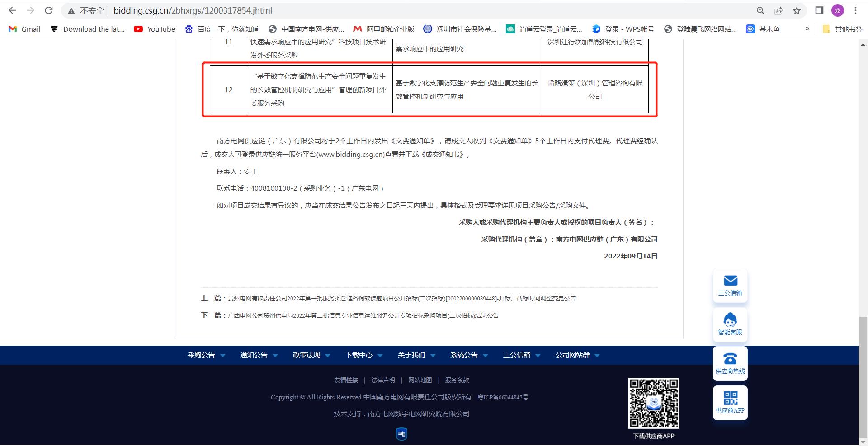Select the 联系人：安工 line
This screenshot has width=868, height=446.
pyautogui.click(x=237, y=172)
